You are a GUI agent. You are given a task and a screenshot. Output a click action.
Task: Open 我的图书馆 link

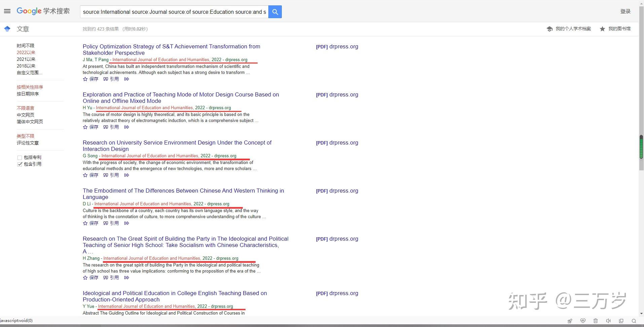(619, 29)
